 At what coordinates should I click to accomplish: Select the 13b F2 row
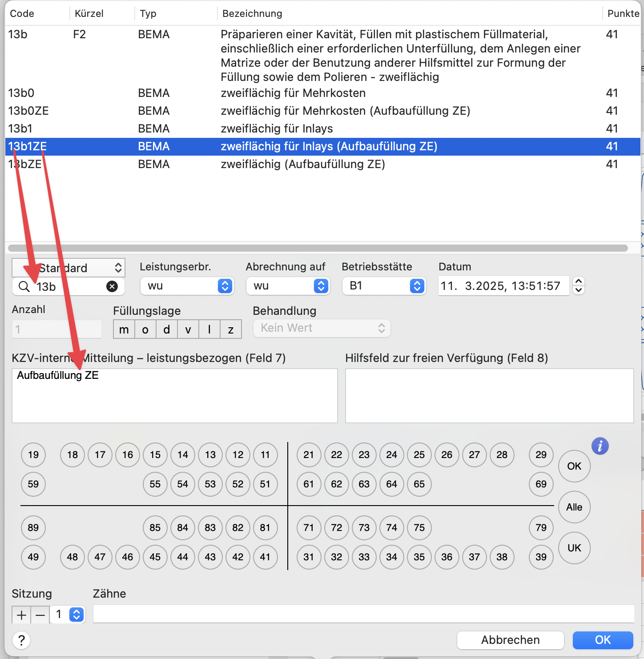point(322,55)
